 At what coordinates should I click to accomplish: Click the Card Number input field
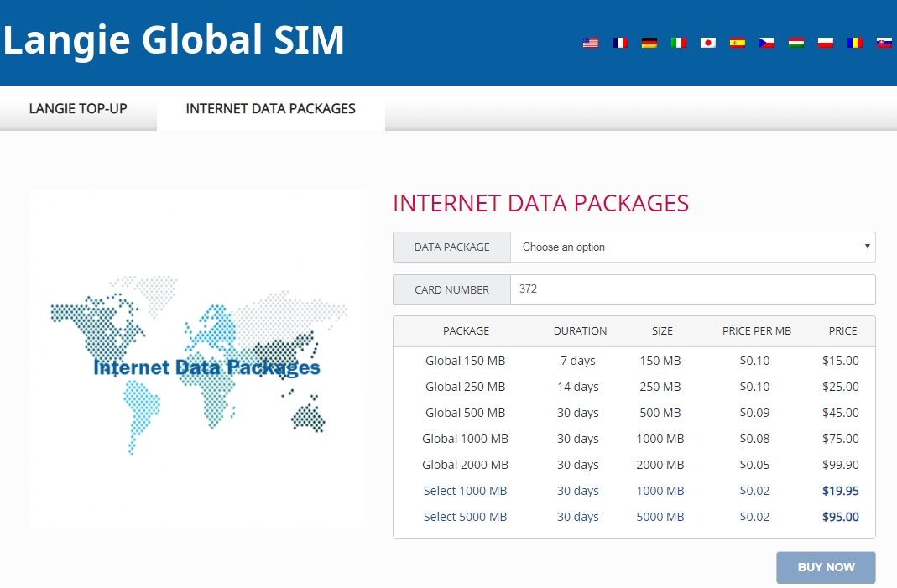point(693,289)
